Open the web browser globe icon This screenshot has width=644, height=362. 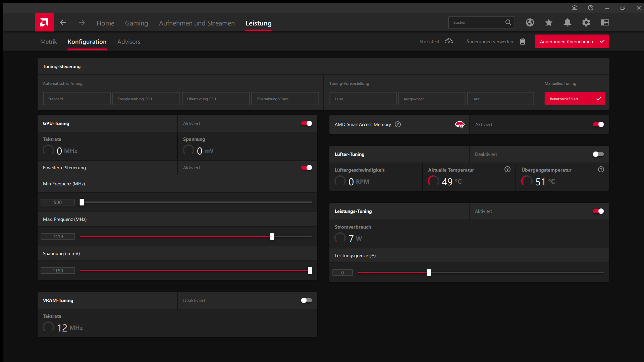[x=530, y=22]
